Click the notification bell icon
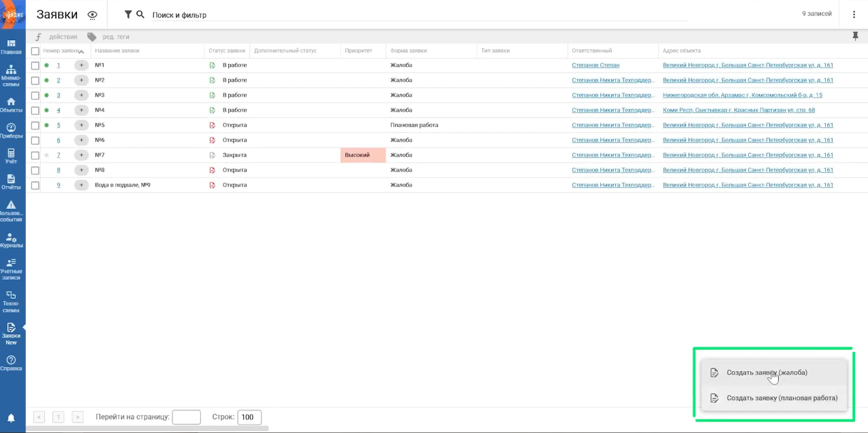Screen dimensions: 868x433 11,418
